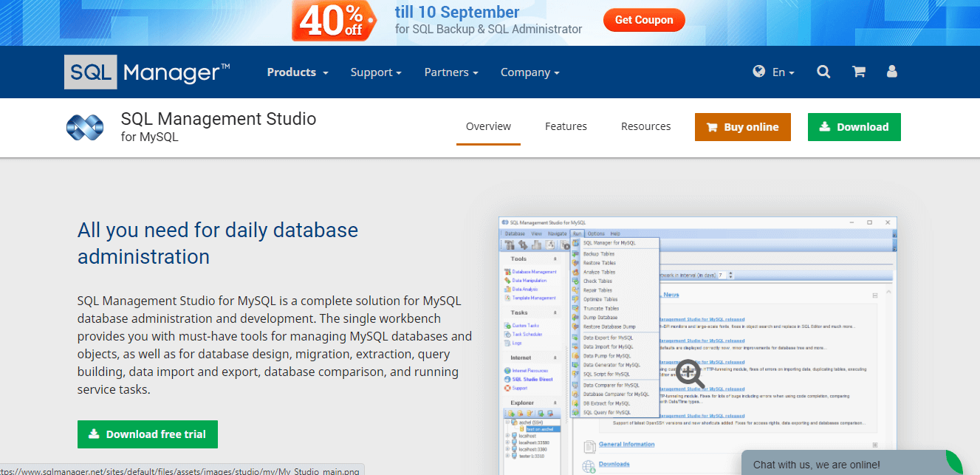This screenshot has width=980, height=475.
Task: Switch to the Resources tab
Action: coord(645,127)
